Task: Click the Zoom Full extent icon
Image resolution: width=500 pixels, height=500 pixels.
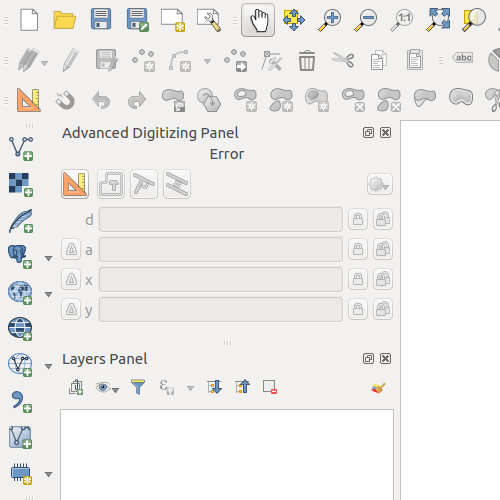Action: [438, 20]
